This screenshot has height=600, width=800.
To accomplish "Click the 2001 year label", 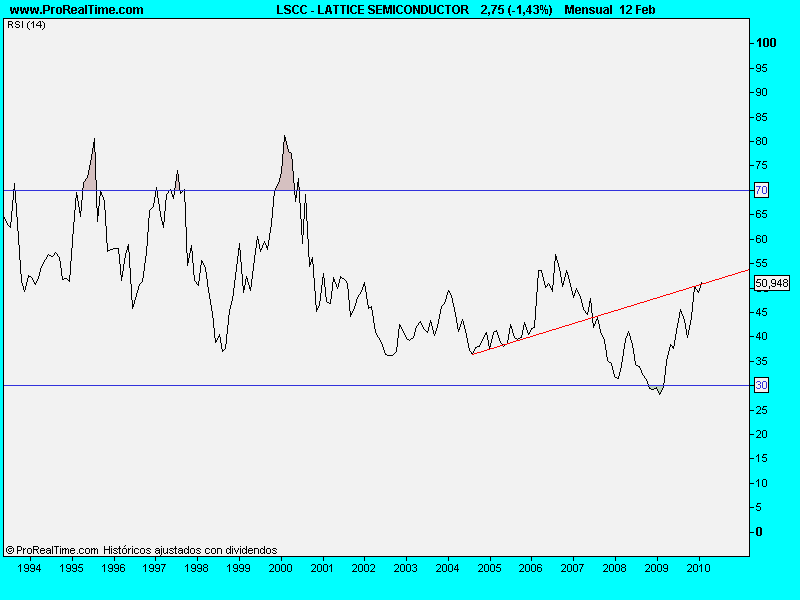I will [322, 568].
